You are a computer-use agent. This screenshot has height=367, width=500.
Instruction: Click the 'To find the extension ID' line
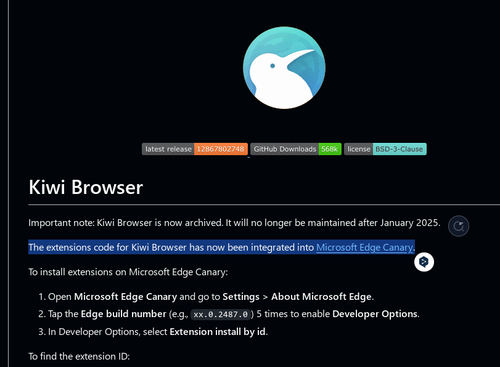[x=79, y=356]
